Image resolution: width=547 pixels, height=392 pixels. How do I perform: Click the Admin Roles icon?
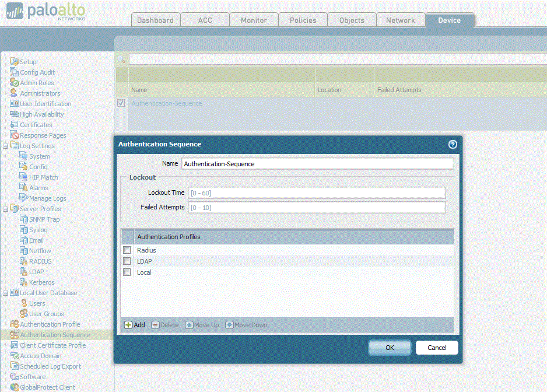(x=15, y=82)
